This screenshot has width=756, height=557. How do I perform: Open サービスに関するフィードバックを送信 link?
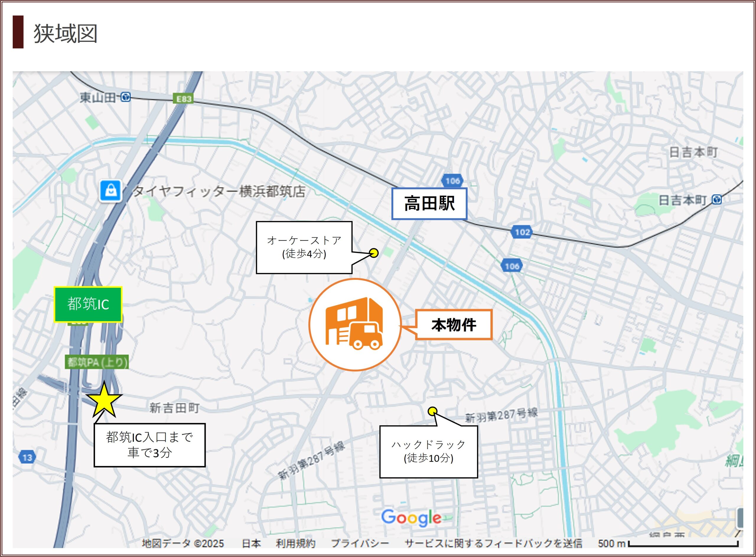coord(493,543)
